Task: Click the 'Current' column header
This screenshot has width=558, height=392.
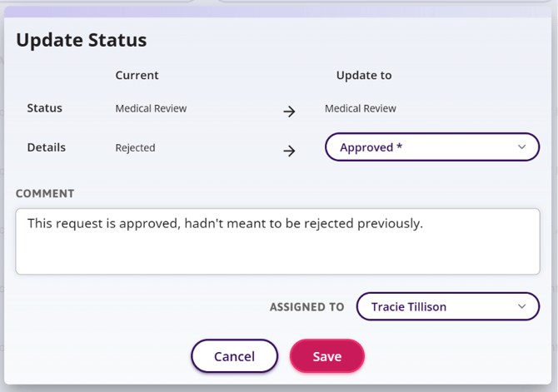Action: click(x=137, y=75)
